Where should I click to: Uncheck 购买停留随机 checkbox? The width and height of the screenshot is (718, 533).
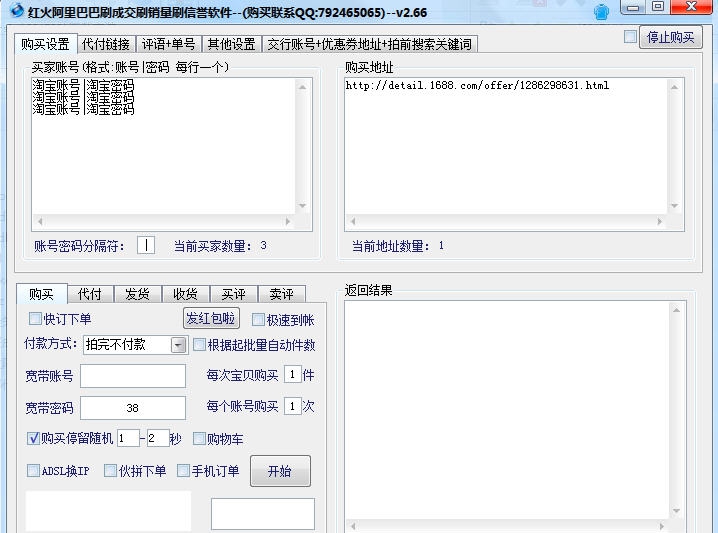(x=33, y=438)
